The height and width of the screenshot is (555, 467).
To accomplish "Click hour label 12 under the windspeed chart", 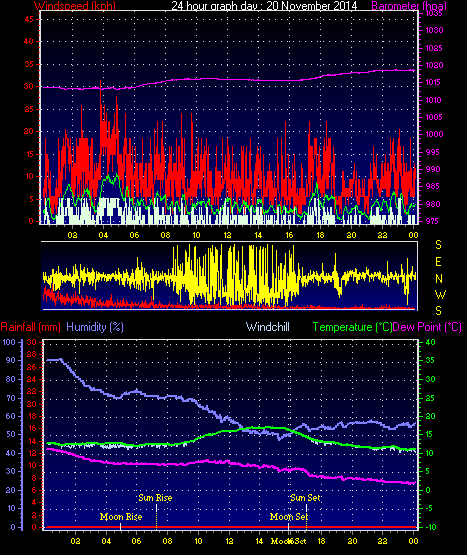I will coord(227,235).
